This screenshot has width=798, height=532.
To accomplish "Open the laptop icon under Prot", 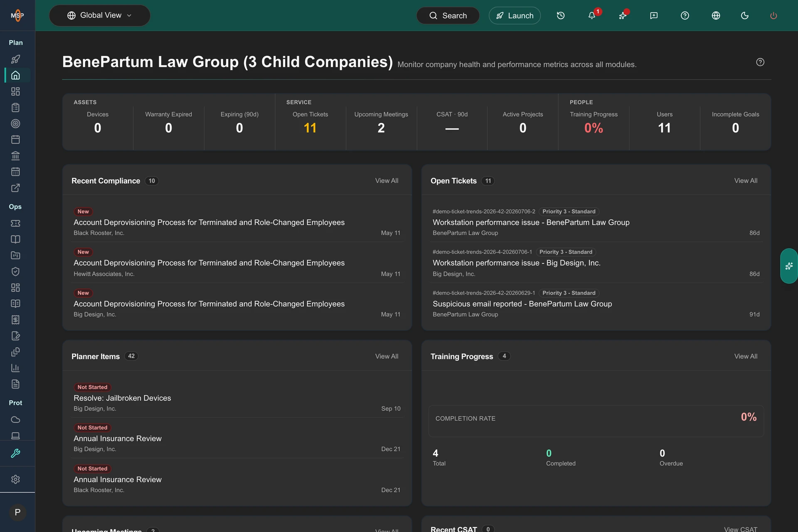I will coord(15,436).
